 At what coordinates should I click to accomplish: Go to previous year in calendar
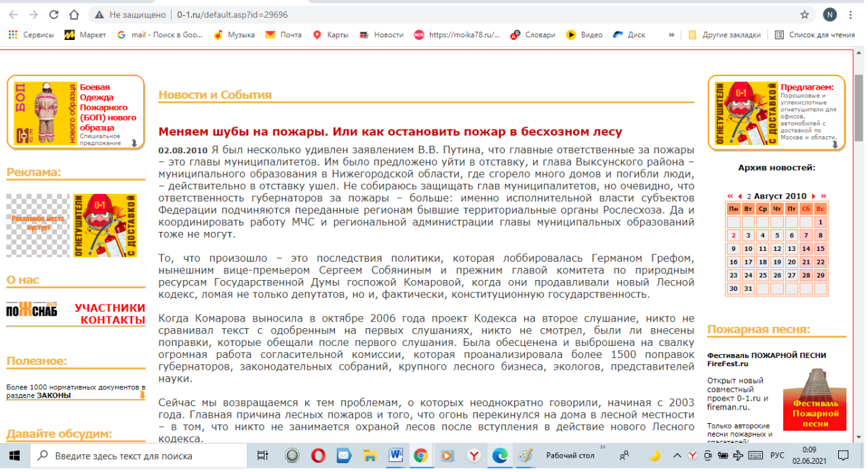730,196
